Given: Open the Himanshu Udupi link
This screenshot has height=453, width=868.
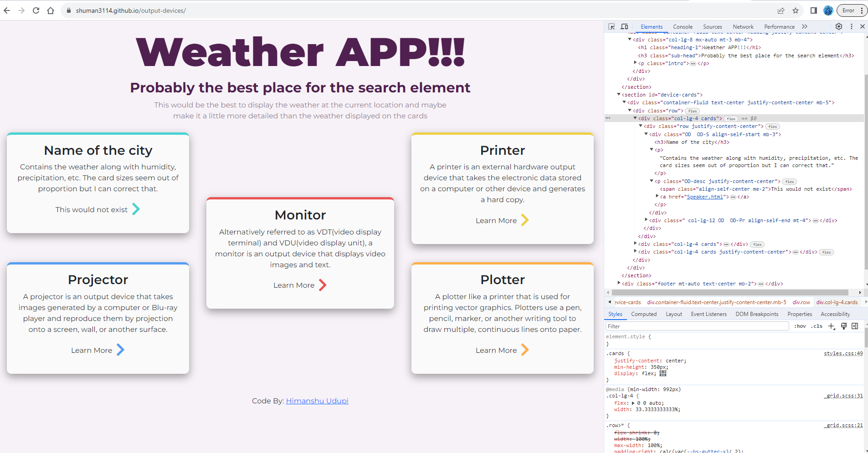Looking at the screenshot, I should (317, 401).
